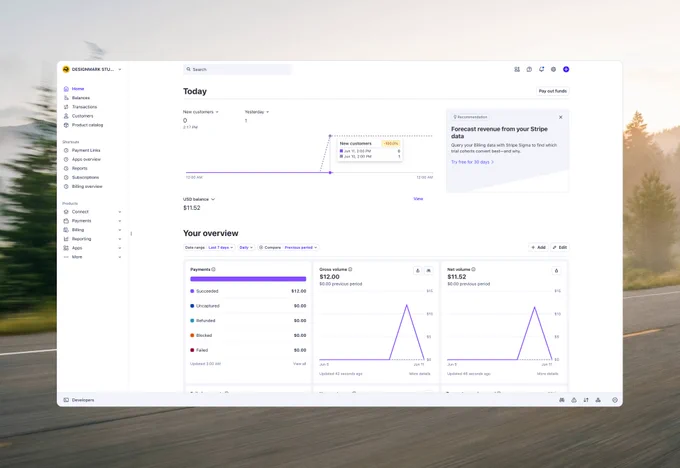
Task: Open the notifications bell
Action: pos(541,69)
